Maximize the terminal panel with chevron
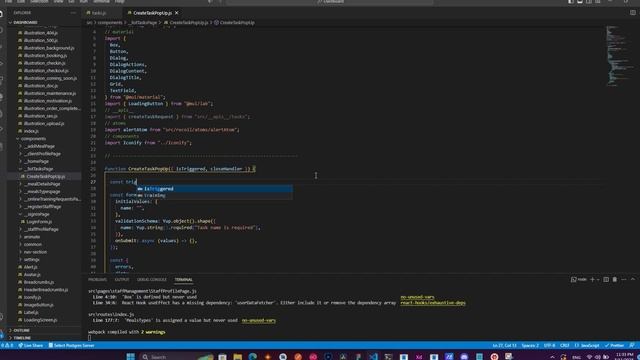The width and height of the screenshot is (640, 360). click(x=633, y=280)
